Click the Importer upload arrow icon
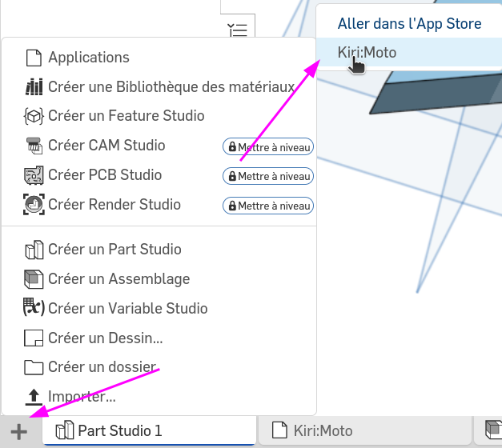The width and height of the screenshot is (502, 448). coord(34,397)
